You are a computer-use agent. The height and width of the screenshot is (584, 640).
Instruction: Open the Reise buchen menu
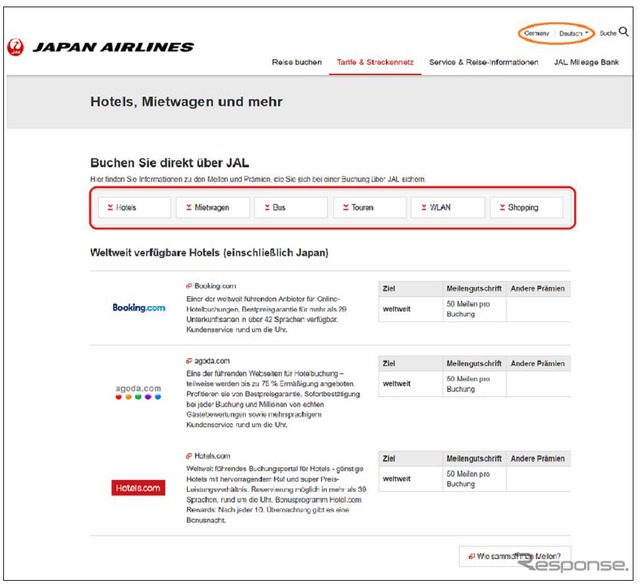pos(297,62)
